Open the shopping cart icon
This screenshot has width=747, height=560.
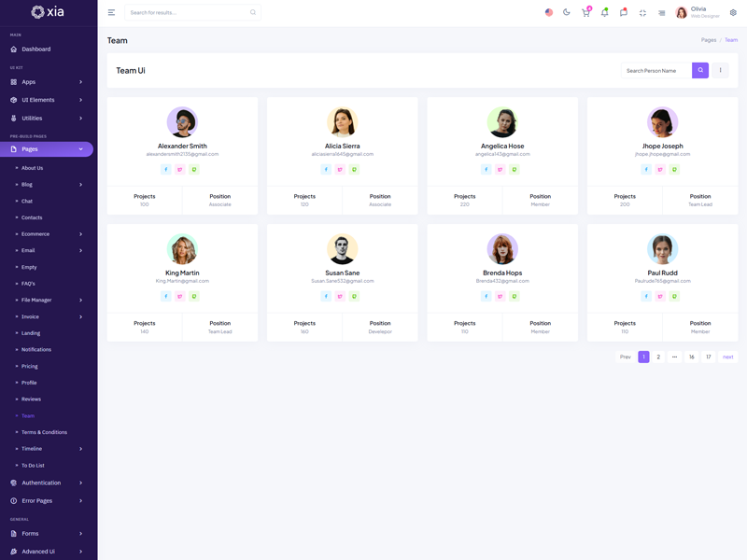click(585, 13)
